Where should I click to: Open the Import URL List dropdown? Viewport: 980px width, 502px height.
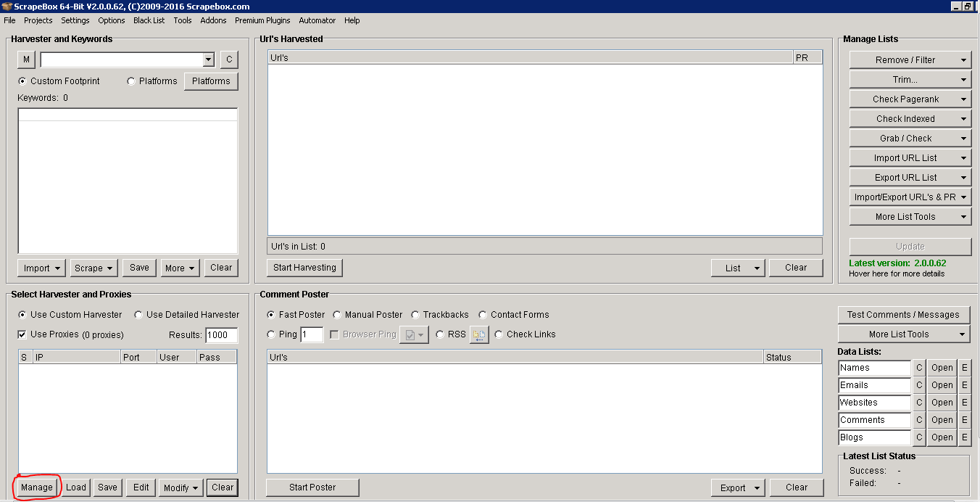click(x=910, y=157)
